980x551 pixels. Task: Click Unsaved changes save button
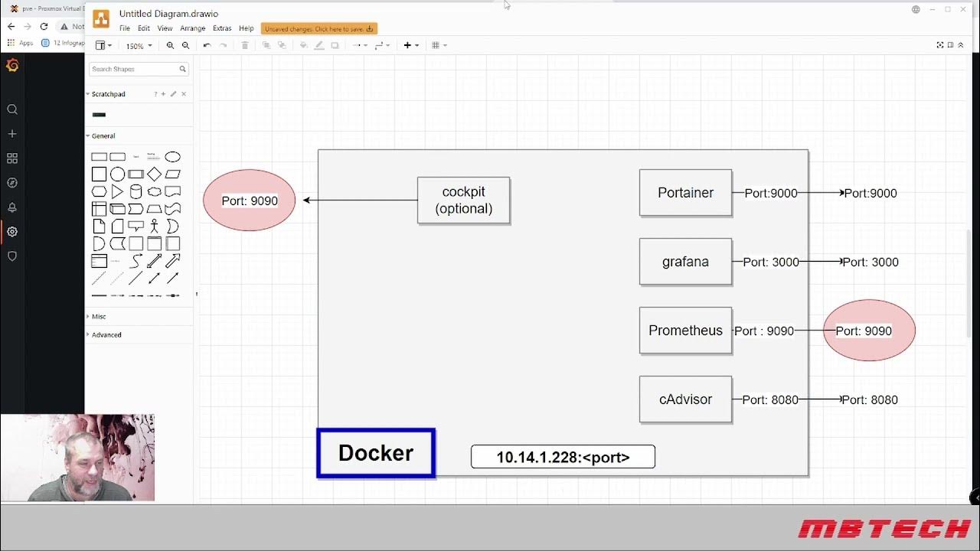click(319, 29)
